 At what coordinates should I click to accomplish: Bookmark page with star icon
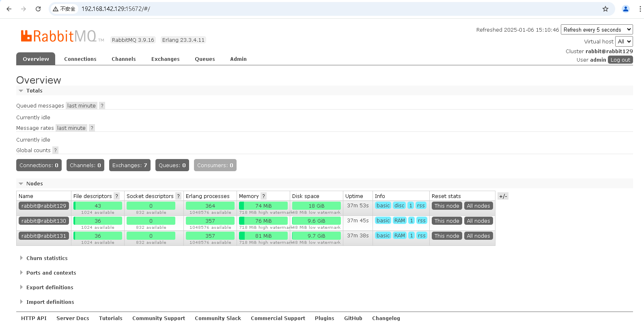click(605, 9)
